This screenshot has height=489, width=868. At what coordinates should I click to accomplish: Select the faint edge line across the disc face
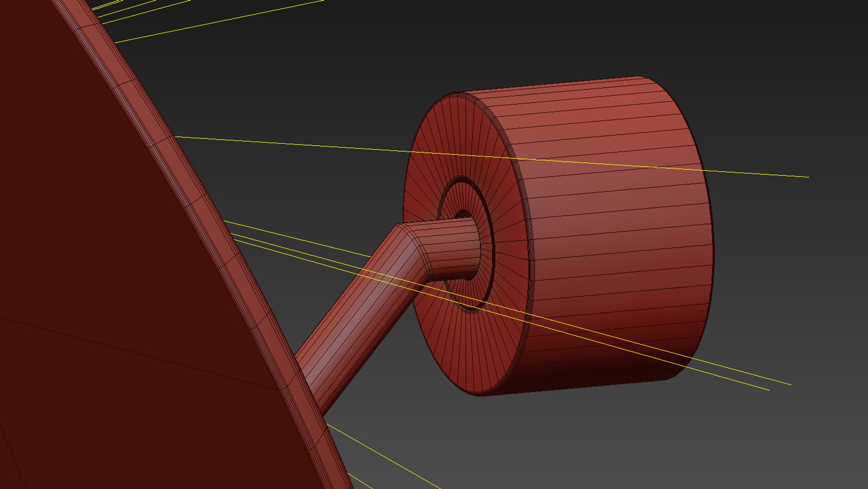(x=136, y=352)
